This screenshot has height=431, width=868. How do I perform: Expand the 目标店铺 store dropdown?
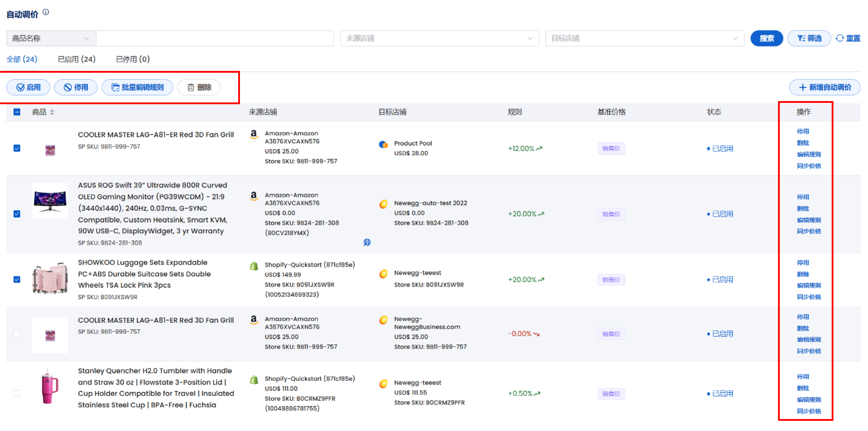point(645,38)
